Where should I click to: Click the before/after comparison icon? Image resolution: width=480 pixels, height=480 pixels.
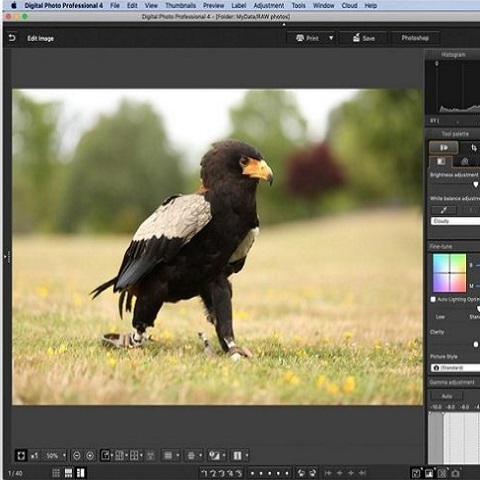[x=237, y=455]
